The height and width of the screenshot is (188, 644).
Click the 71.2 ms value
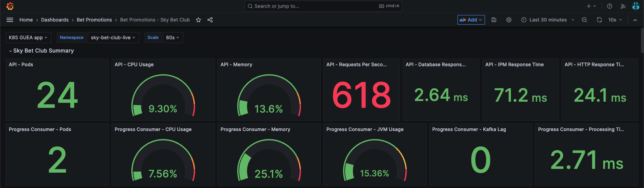click(x=520, y=95)
